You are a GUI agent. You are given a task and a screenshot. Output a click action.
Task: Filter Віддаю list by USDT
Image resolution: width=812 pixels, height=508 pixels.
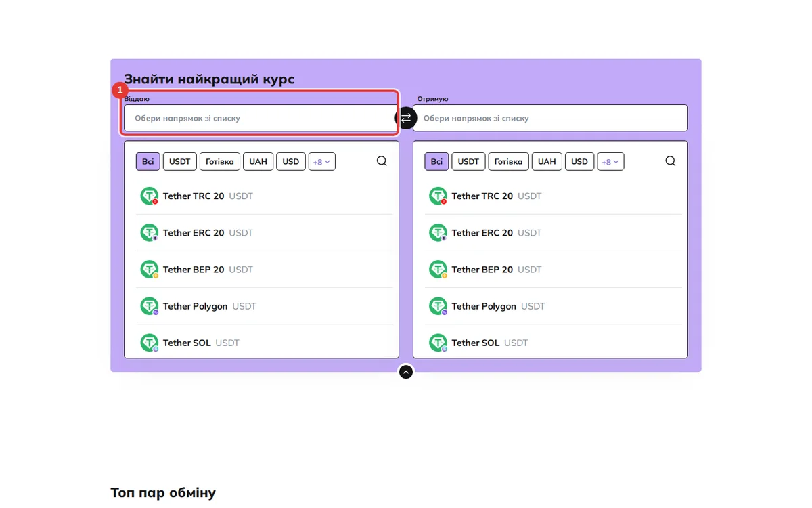180,162
